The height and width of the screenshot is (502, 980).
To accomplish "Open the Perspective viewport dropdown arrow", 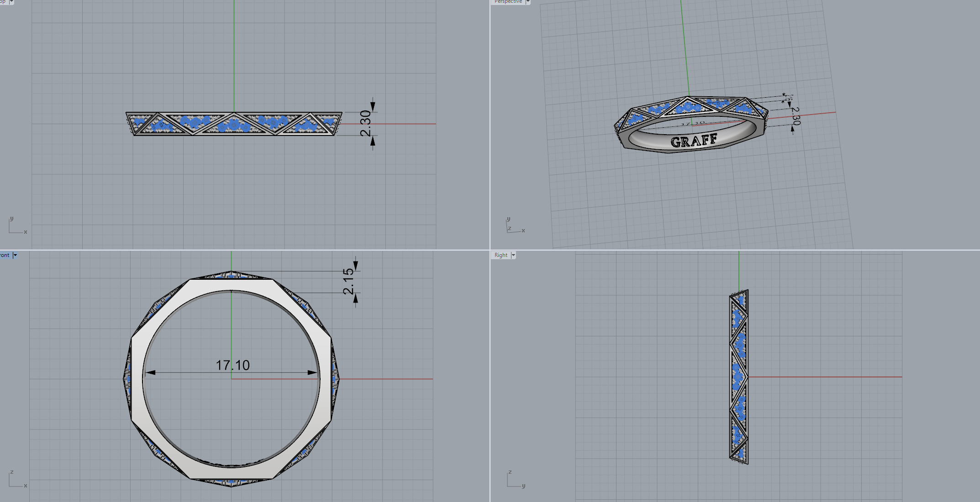I will click(x=528, y=2).
